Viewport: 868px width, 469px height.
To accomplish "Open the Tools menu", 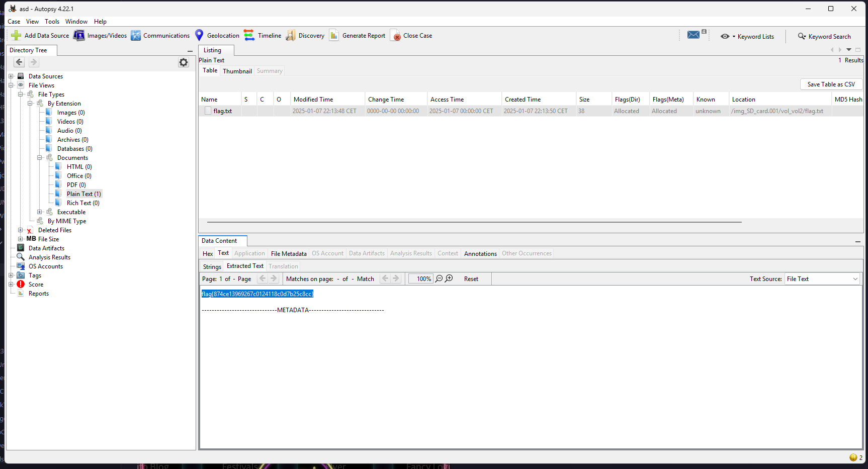I will (52, 22).
